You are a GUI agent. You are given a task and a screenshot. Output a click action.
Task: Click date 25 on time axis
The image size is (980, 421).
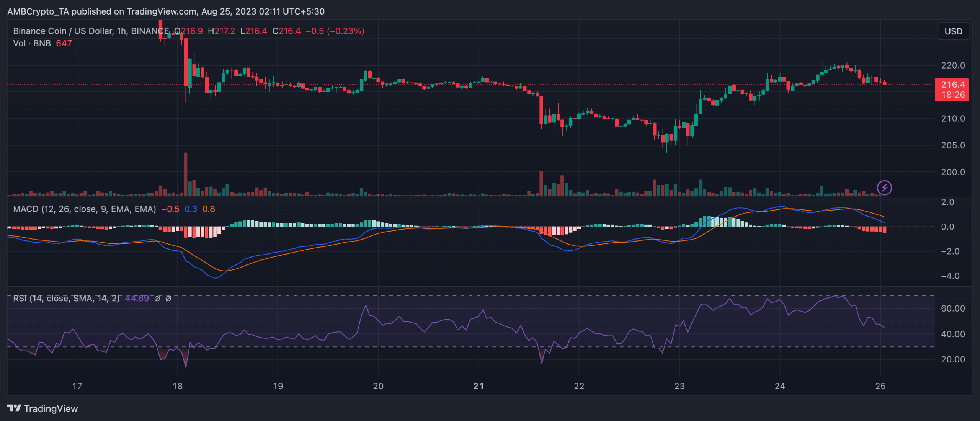pos(880,386)
